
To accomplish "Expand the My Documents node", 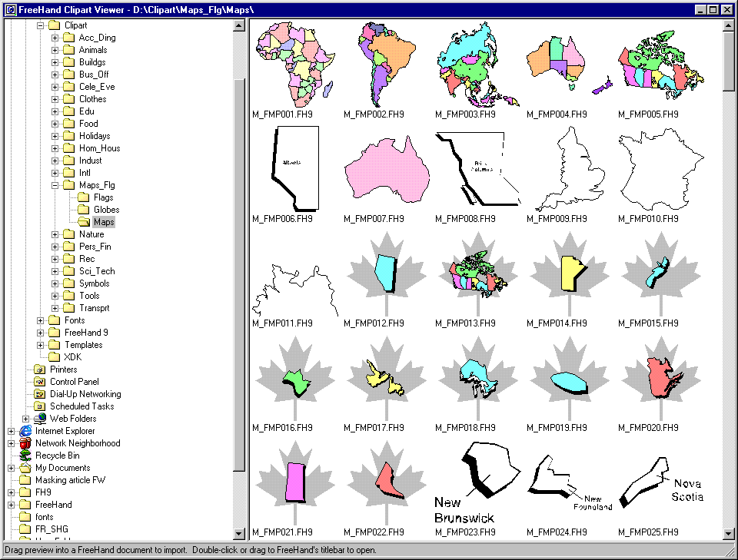I will (12, 468).
